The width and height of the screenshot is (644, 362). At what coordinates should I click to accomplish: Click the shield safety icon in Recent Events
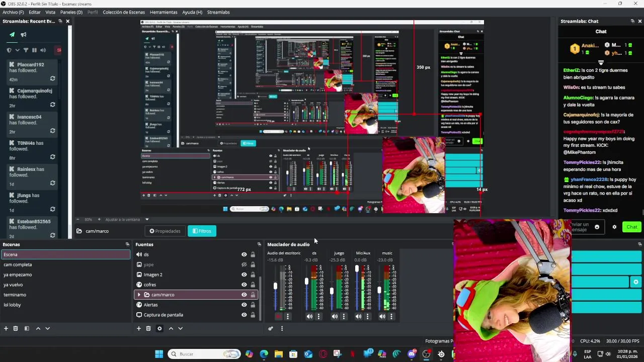click(9, 50)
